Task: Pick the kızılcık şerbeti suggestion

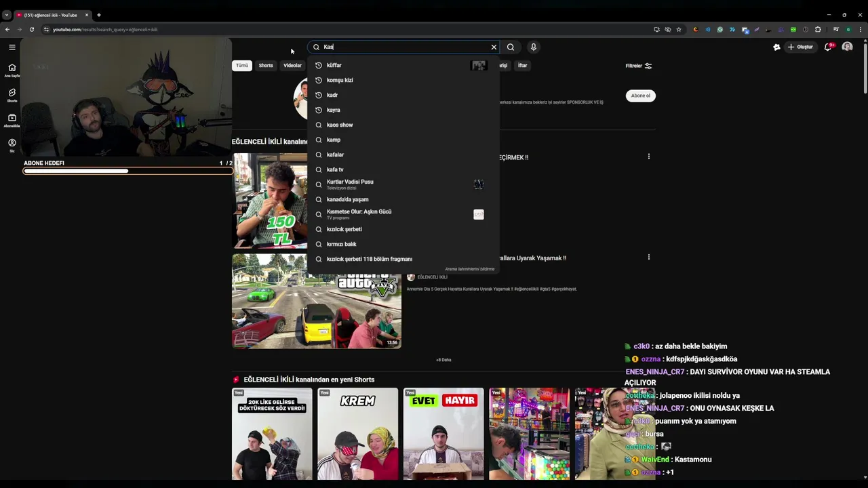Action: (403, 229)
